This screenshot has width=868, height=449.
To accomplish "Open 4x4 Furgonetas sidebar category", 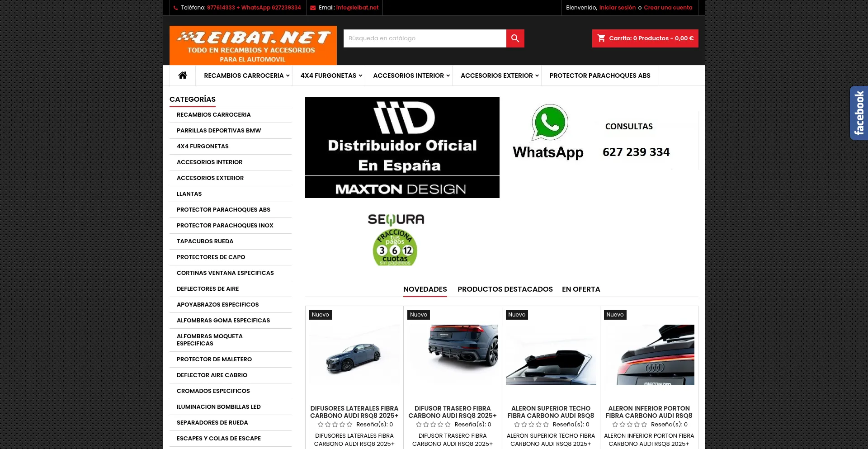I will click(203, 147).
